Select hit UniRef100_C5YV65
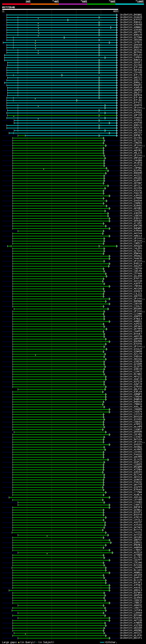The height and width of the screenshot is (644, 146). (x=131, y=72)
